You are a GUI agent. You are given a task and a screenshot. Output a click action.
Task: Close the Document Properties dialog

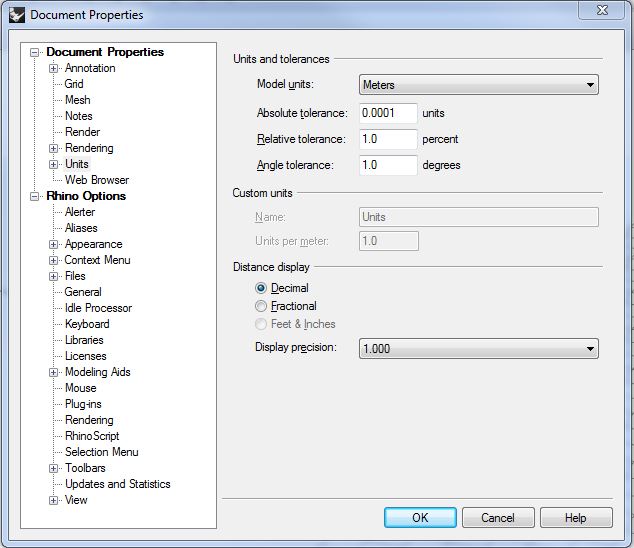click(602, 10)
